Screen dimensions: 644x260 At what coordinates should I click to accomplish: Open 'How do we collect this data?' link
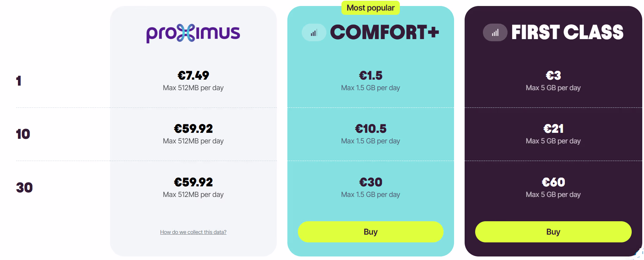tap(193, 232)
